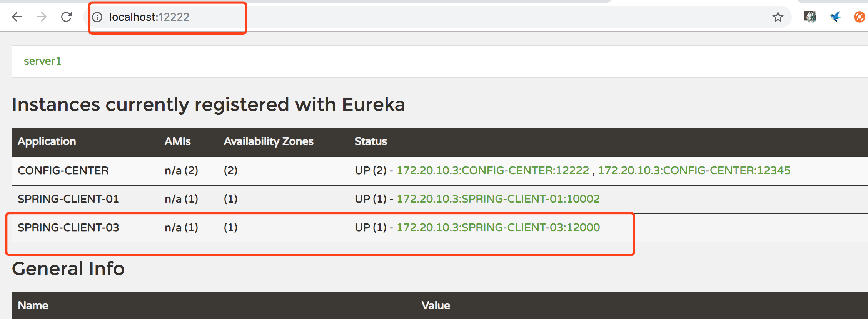Screen dimensions: 868x319
Task: Bookmark this page with star icon
Action: tap(778, 17)
